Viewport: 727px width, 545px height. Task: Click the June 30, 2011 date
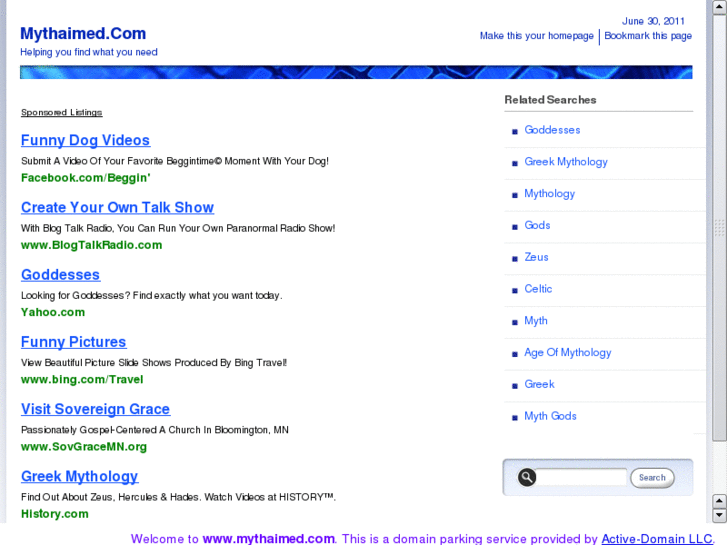pyautogui.click(x=653, y=21)
